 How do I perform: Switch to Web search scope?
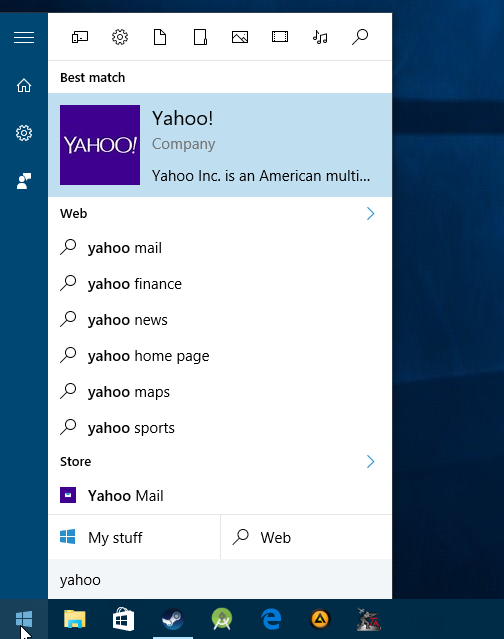[306, 537]
